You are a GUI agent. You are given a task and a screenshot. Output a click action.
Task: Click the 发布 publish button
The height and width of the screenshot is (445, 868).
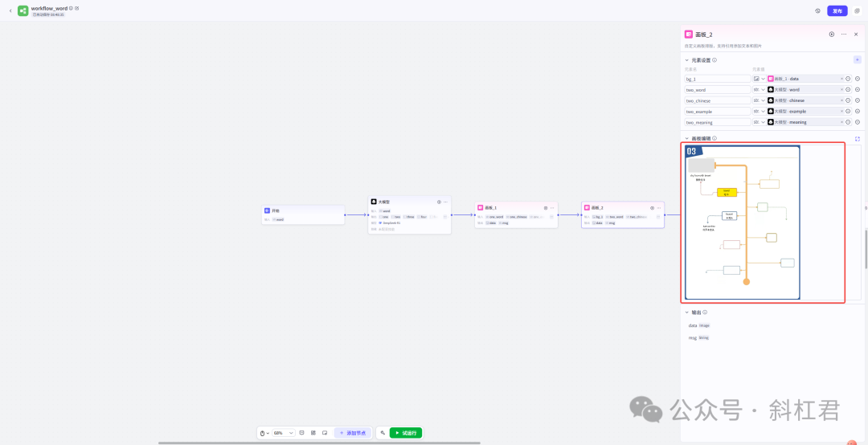point(837,11)
